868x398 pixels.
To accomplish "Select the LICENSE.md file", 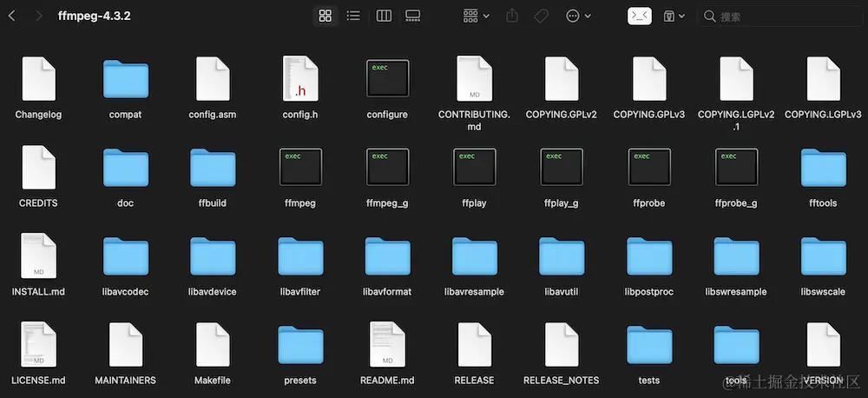I will click(38, 344).
